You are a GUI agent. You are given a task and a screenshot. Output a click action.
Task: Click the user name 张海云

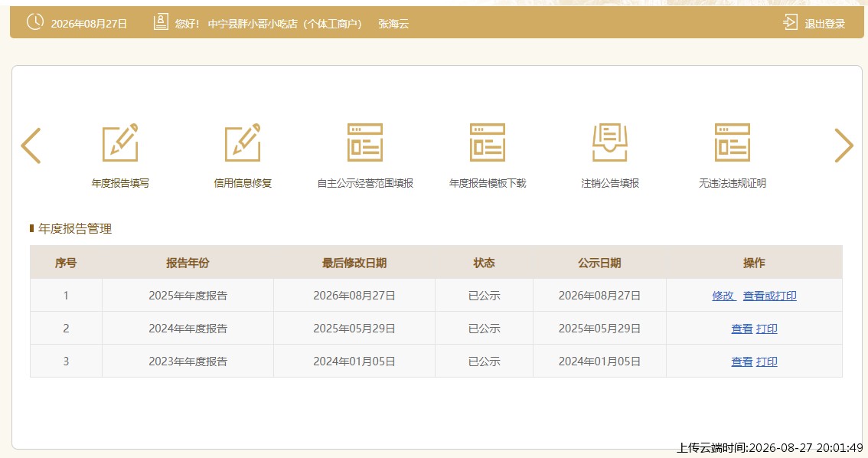[x=393, y=24]
